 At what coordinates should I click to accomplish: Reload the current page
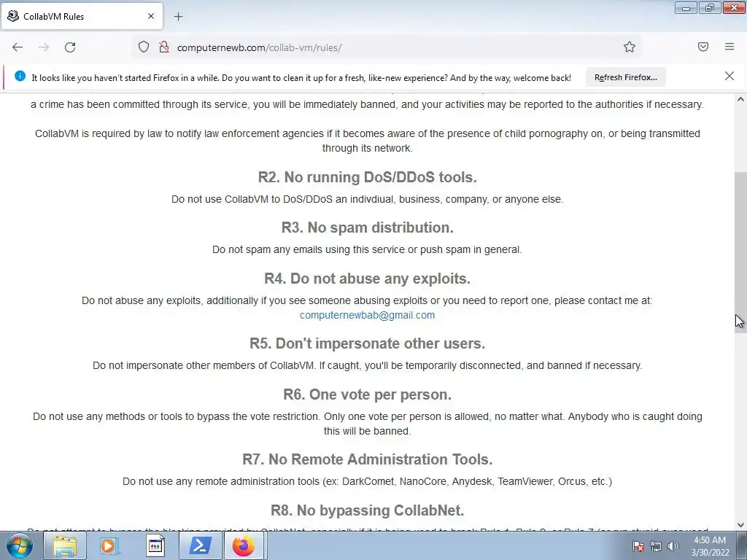[70, 47]
